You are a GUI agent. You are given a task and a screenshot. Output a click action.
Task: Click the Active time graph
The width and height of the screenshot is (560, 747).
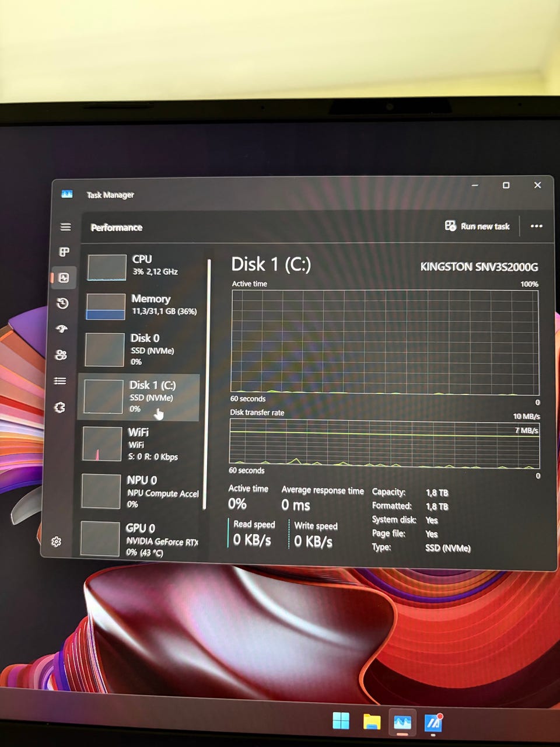pyautogui.click(x=385, y=341)
